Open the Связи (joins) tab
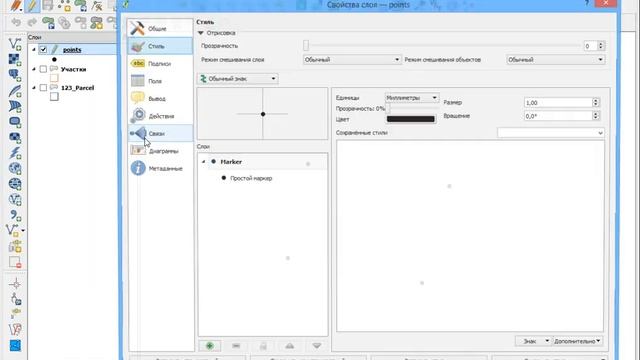The image size is (640, 360). click(x=160, y=133)
